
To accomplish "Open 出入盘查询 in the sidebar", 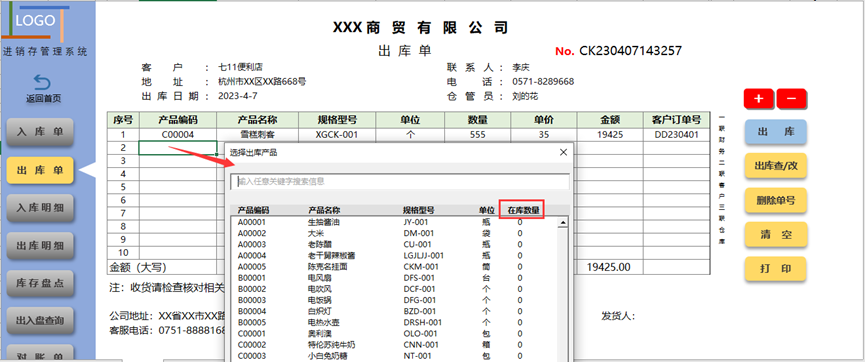I will click(40, 321).
